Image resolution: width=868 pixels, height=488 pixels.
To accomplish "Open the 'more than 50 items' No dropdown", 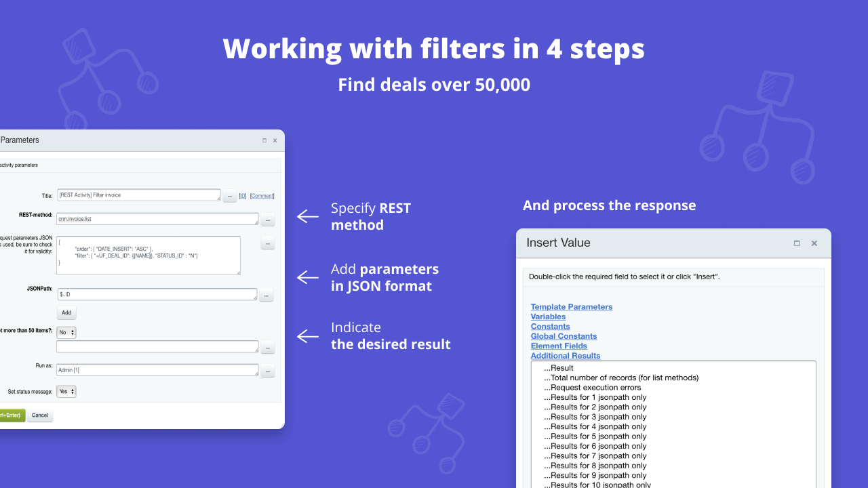I will (66, 333).
